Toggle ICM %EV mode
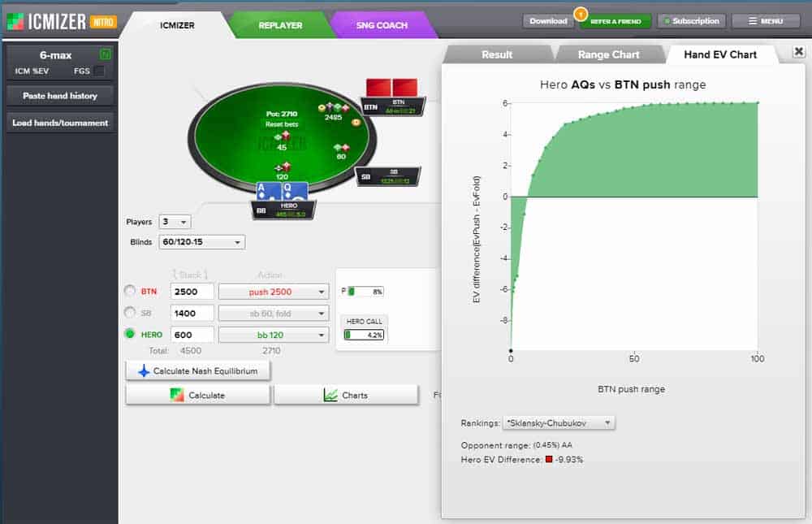This screenshot has width=812, height=524. pyautogui.click(x=32, y=71)
